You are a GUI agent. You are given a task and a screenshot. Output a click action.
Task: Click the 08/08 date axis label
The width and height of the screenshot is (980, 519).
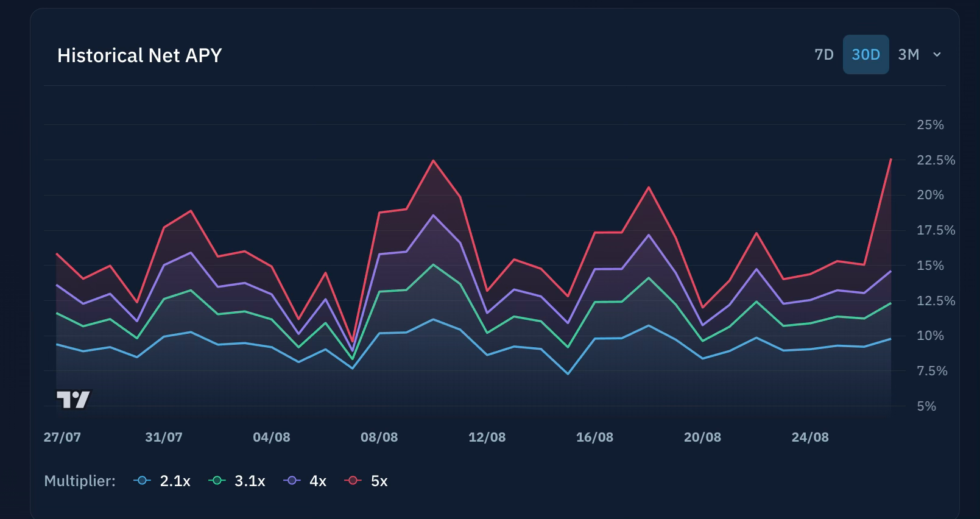[x=379, y=437]
